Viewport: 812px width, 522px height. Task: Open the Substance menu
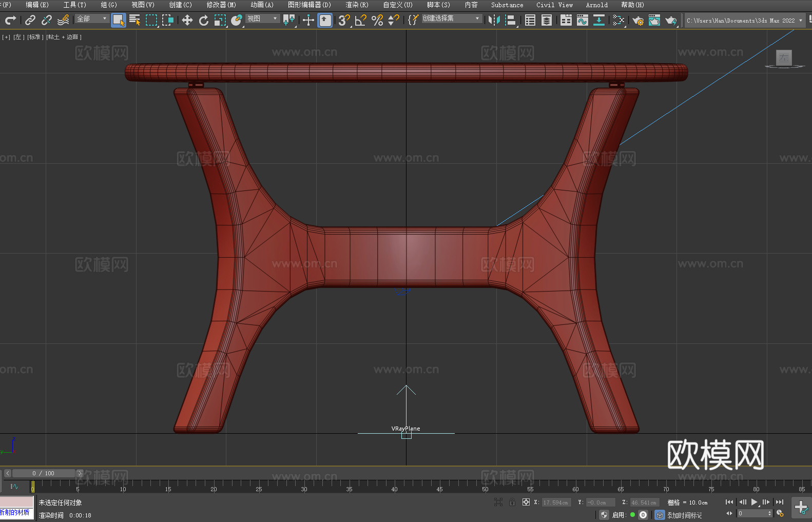click(507, 5)
